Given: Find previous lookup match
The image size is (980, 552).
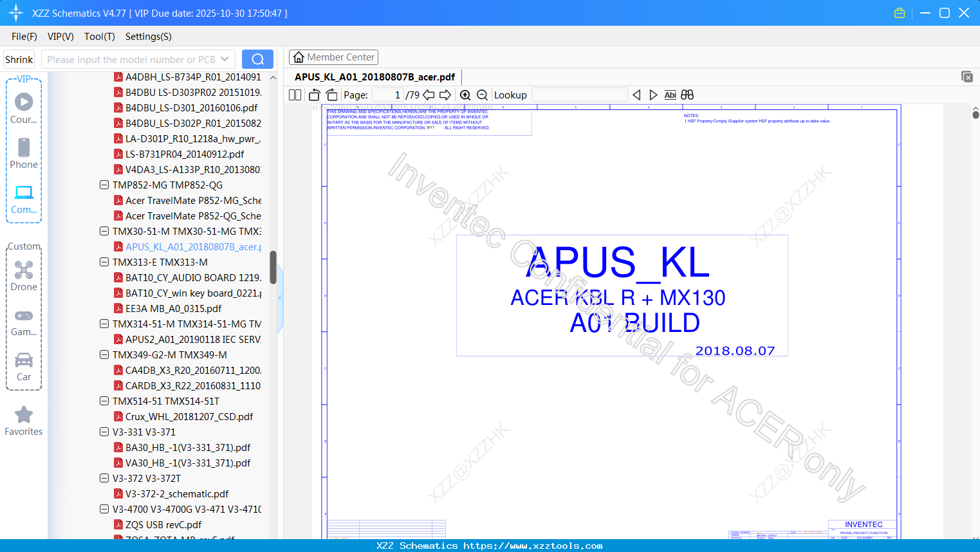Looking at the screenshot, I should click(x=636, y=95).
